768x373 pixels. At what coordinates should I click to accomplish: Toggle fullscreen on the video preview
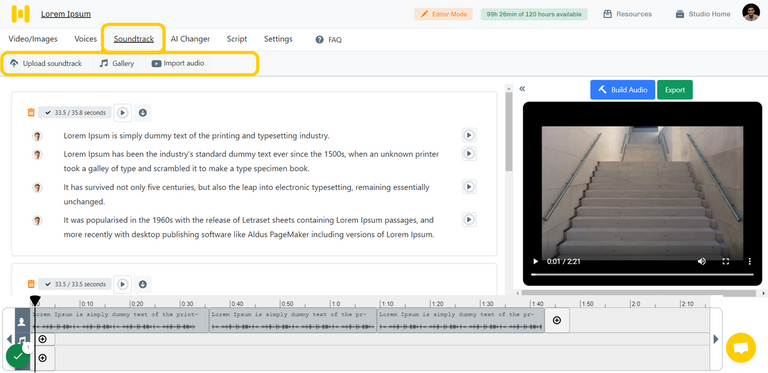pos(726,261)
